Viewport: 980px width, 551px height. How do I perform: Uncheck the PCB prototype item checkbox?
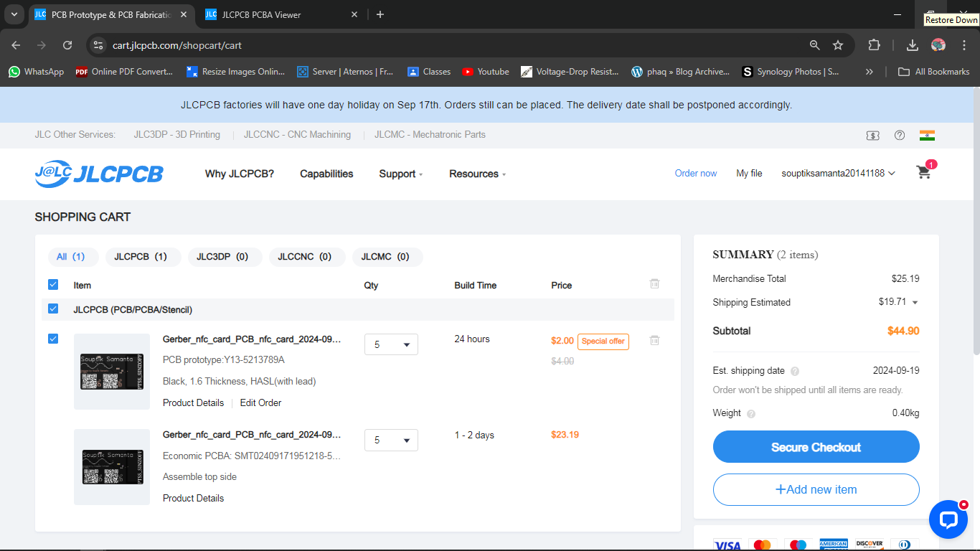[53, 339]
